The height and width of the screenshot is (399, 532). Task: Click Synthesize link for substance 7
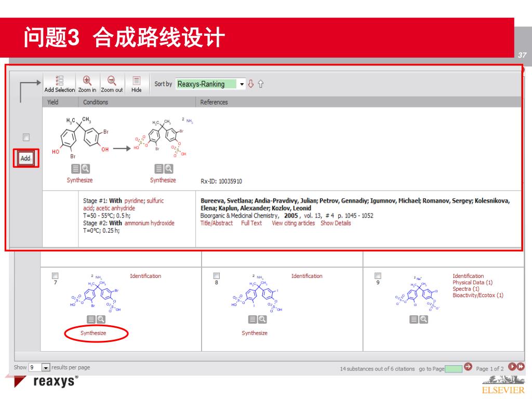pyautogui.click(x=94, y=333)
